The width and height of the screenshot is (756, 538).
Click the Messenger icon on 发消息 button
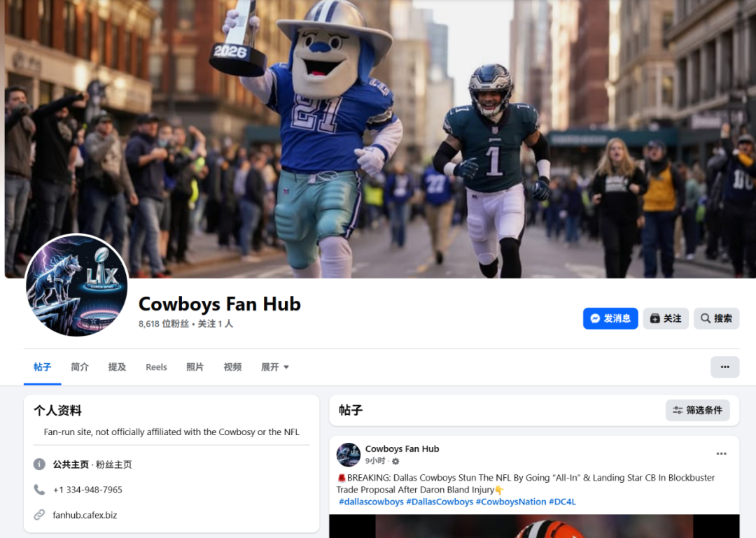click(595, 318)
